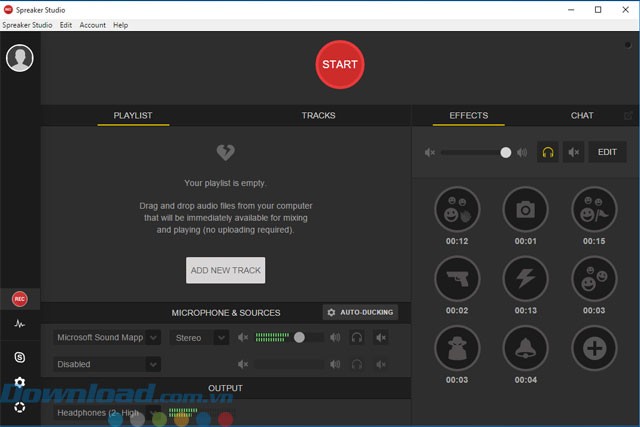Screen dimensions: 640x427
Task: Select the REC icon in sidebar
Action: pos(20,299)
